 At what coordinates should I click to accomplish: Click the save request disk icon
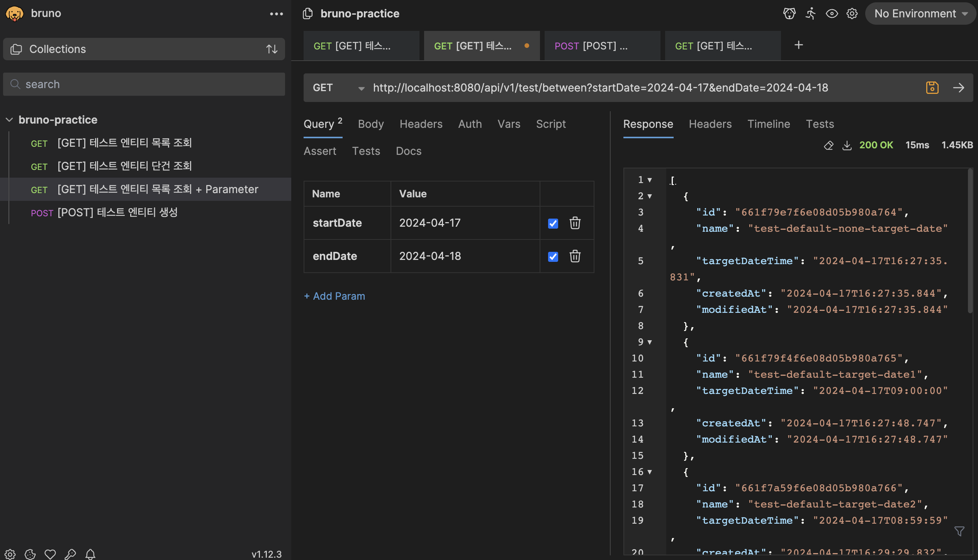pyautogui.click(x=932, y=88)
